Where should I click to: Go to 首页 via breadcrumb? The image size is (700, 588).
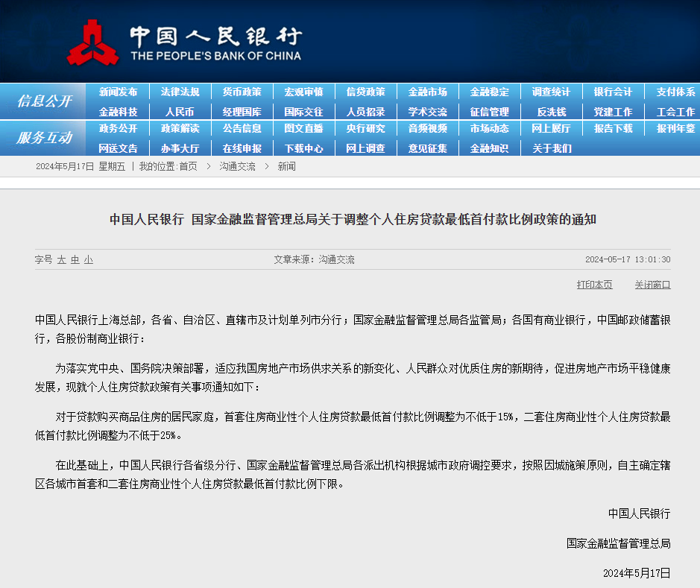pyautogui.click(x=188, y=166)
